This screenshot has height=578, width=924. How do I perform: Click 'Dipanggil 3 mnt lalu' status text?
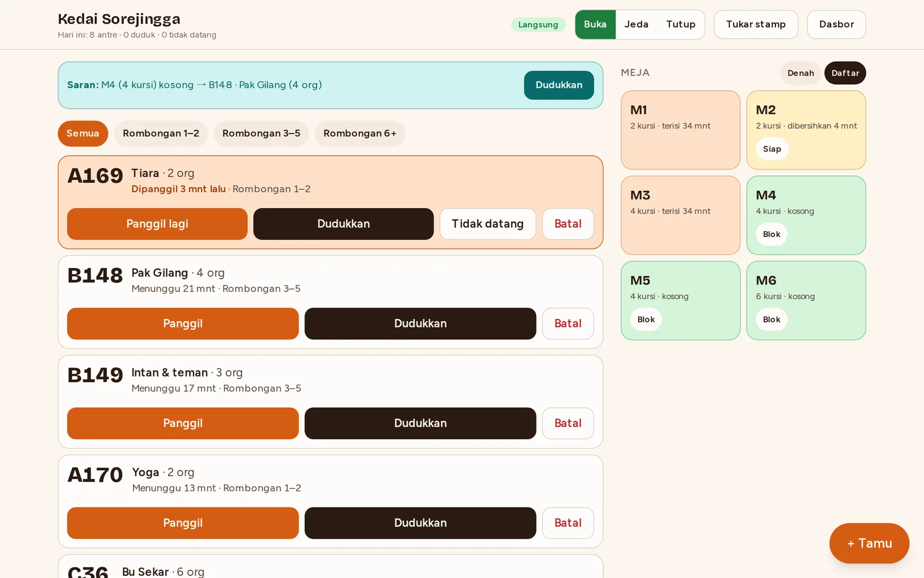pos(178,189)
